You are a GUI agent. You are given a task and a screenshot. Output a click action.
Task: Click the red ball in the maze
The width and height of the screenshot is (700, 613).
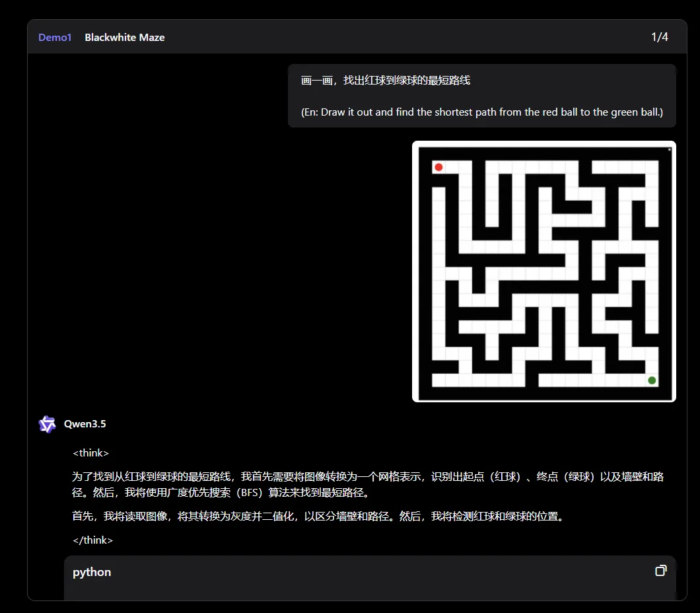click(438, 167)
